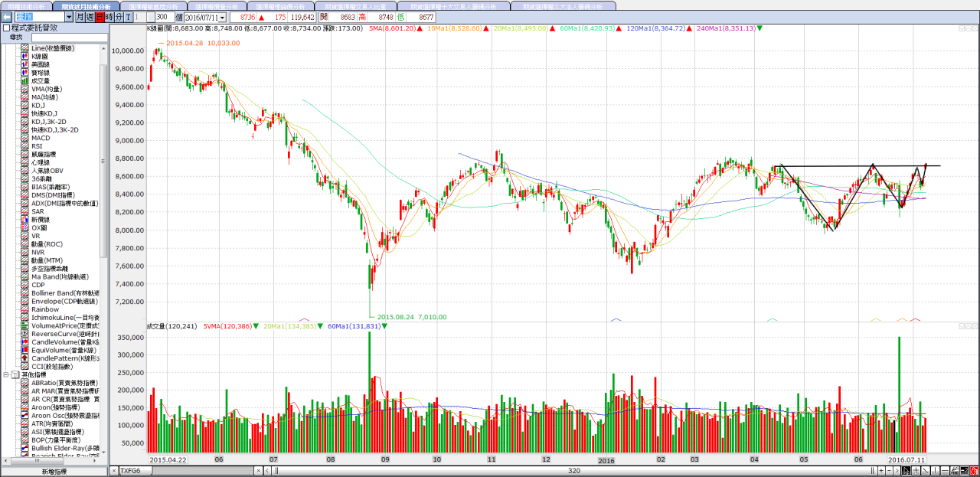The height and width of the screenshot is (477, 980).
Task: Click the zoom in plus button
Action: [x=882, y=471]
